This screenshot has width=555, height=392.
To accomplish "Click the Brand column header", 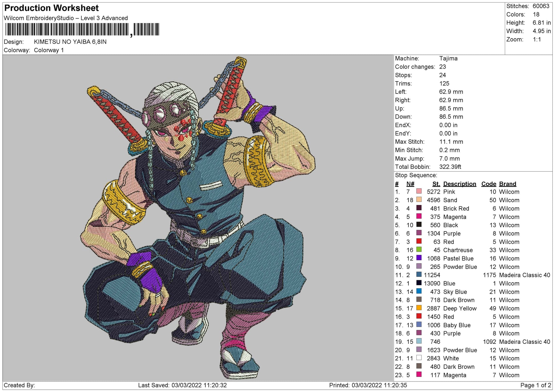I will [x=507, y=184].
